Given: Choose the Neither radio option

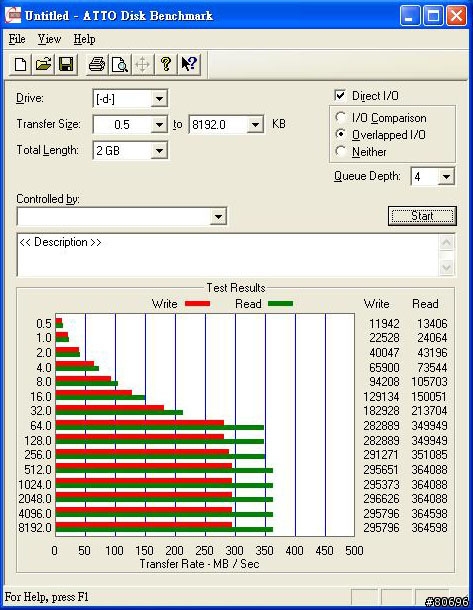Looking at the screenshot, I should [x=341, y=151].
